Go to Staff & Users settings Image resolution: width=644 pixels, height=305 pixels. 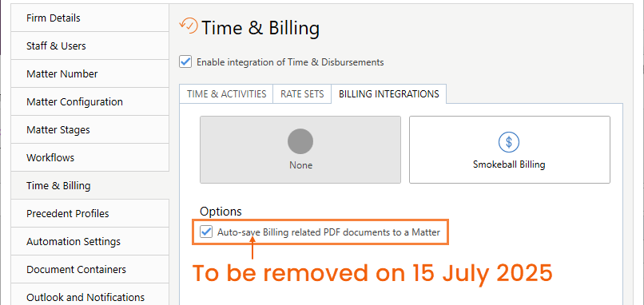(x=90, y=46)
